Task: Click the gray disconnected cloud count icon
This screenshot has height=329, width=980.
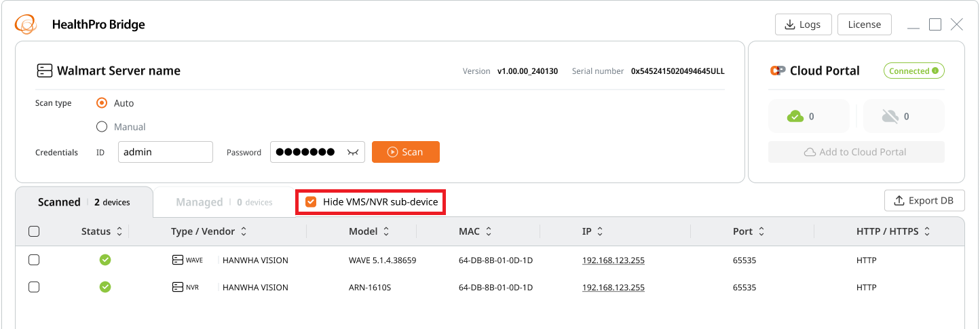Action: tap(890, 117)
